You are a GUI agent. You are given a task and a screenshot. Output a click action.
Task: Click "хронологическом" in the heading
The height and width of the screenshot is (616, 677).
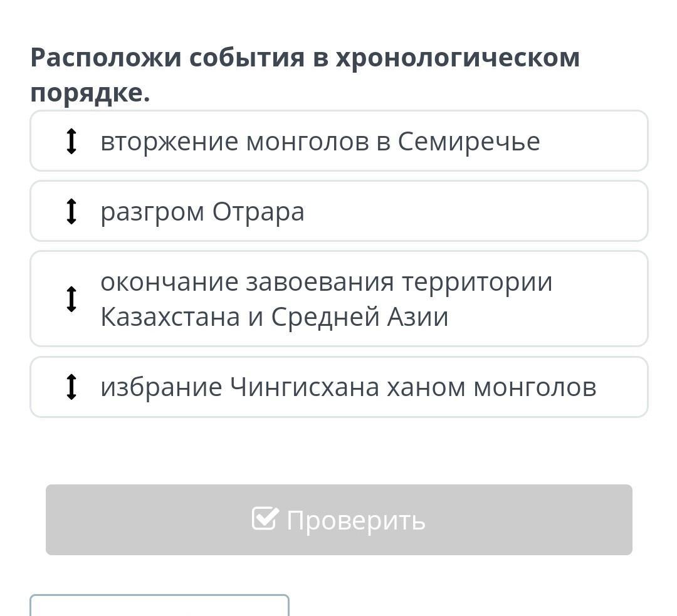[458, 58]
